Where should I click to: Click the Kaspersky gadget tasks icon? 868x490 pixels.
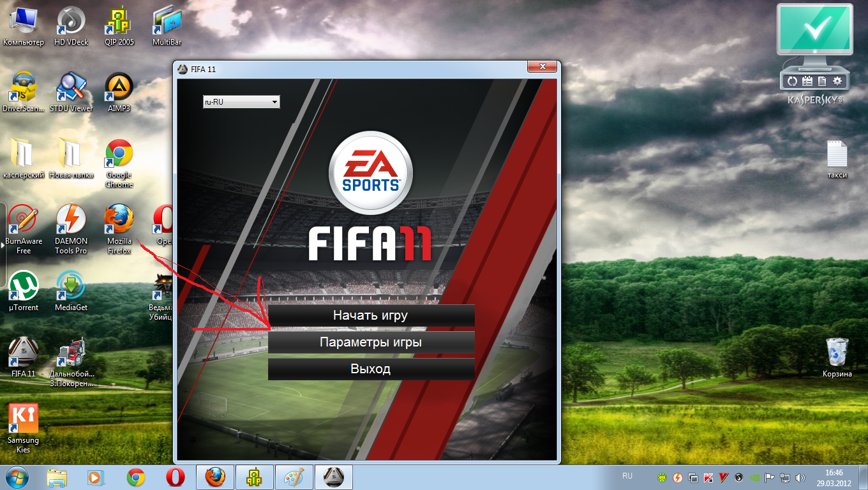click(x=807, y=81)
